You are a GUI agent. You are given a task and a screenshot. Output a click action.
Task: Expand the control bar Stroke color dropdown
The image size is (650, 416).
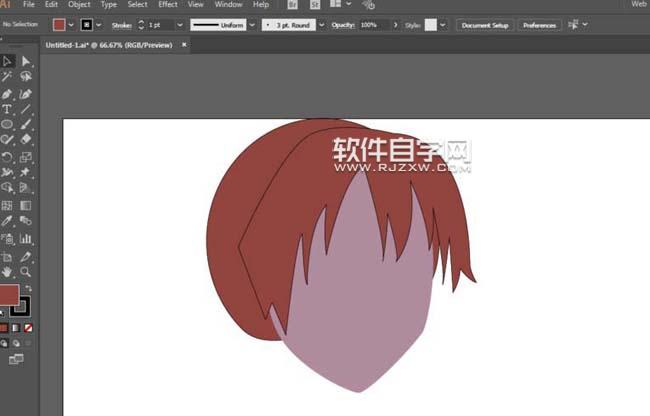click(x=99, y=25)
